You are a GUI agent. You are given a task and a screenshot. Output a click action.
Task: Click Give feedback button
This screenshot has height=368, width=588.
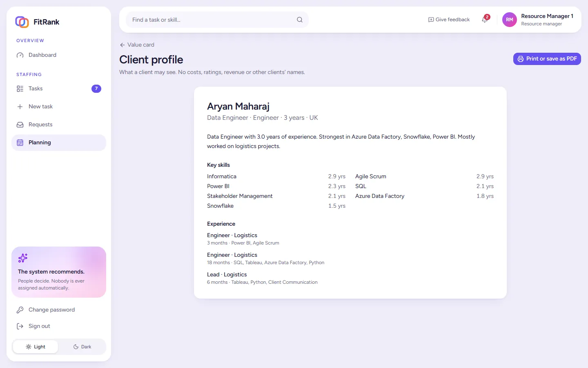pyautogui.click(x=449, y=20)
